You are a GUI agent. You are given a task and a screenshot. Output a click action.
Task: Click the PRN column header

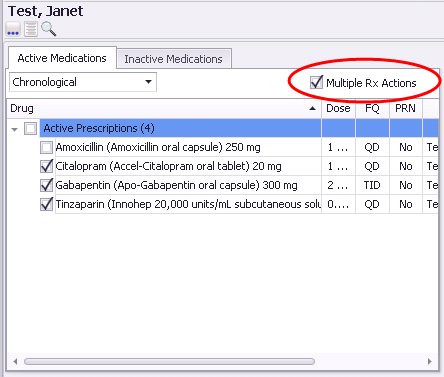(406, 108)
